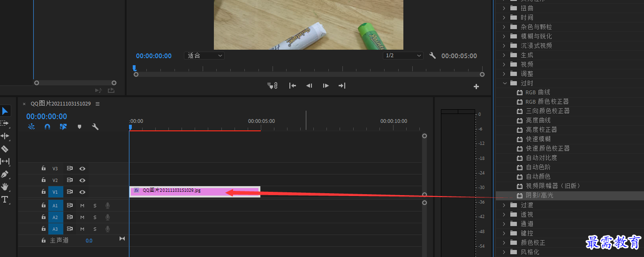Enable voice-over record on A1
The image size is (644, 257).
107,205
